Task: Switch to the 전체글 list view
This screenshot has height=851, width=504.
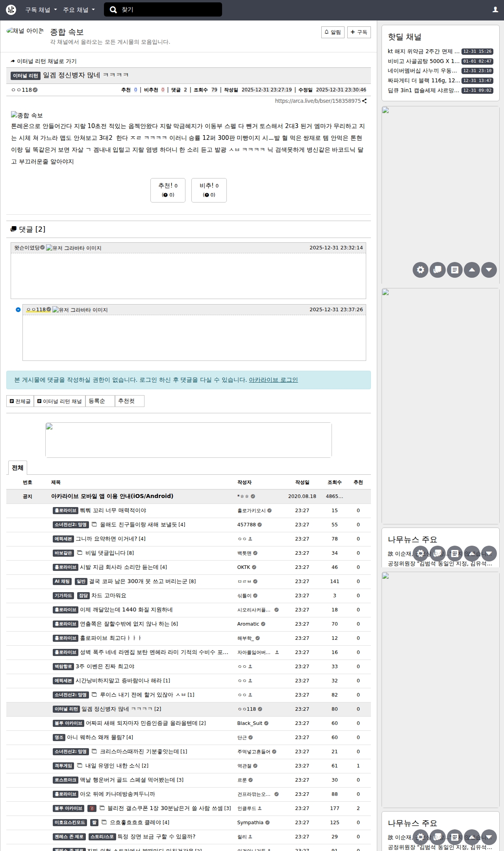Action: [x=20, y=401]
